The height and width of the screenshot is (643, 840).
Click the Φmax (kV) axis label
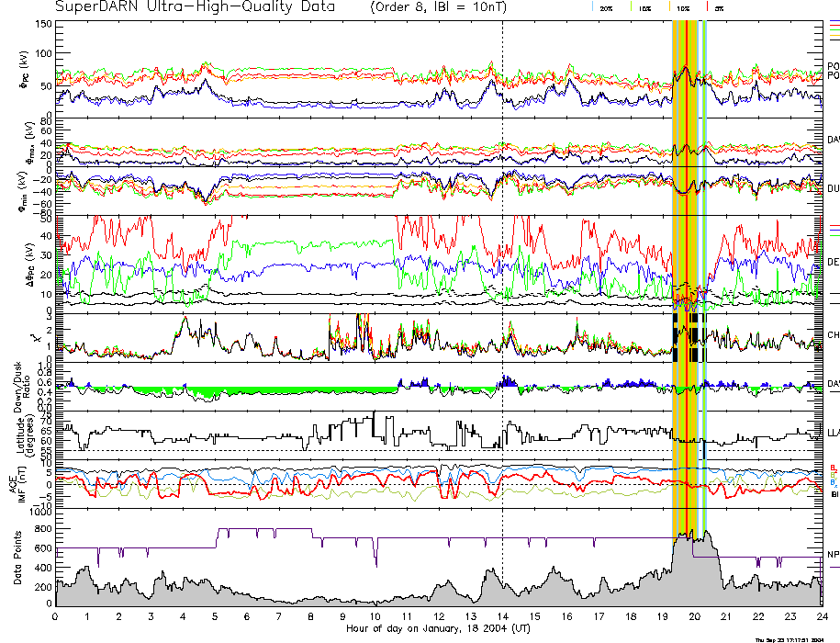tap(29, 141)
